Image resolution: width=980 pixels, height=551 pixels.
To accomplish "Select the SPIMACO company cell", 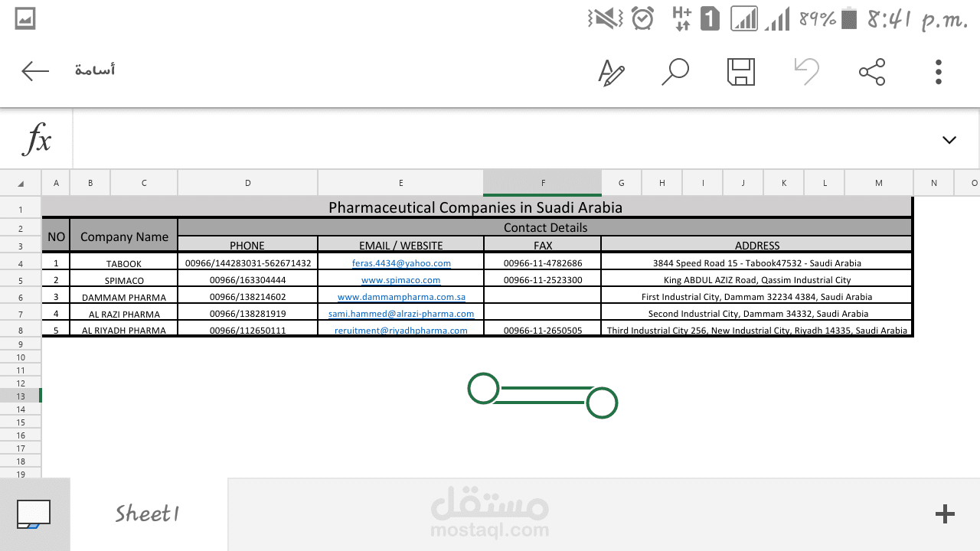I will tap(124, 280).
